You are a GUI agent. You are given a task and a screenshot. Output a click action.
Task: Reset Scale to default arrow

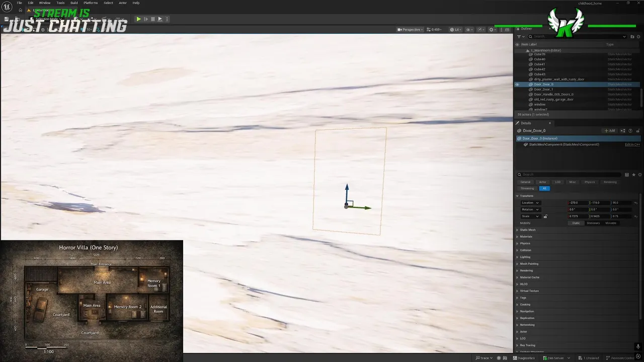636,216
